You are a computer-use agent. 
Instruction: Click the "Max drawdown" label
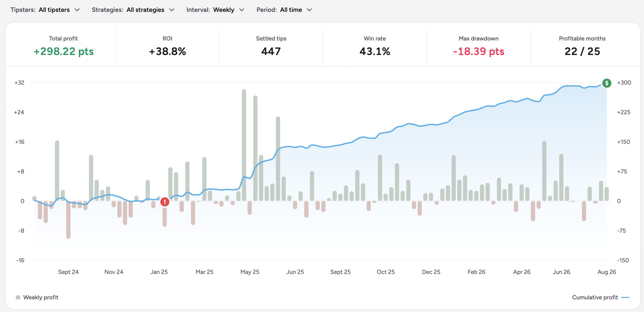[x=479, y=38]
